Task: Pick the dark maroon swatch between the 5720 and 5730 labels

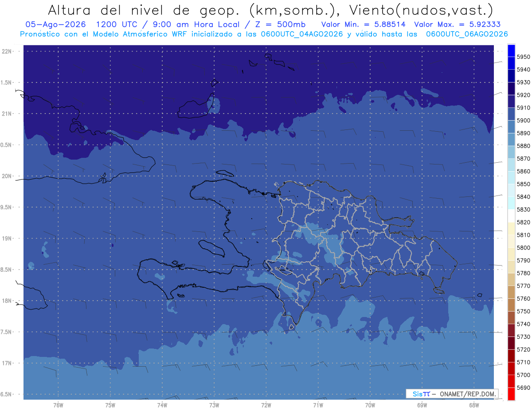Action: [x=511, y=343]
